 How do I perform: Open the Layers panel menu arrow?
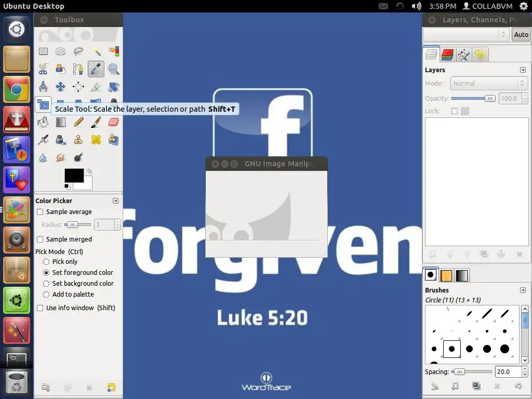tap(523, 70)
